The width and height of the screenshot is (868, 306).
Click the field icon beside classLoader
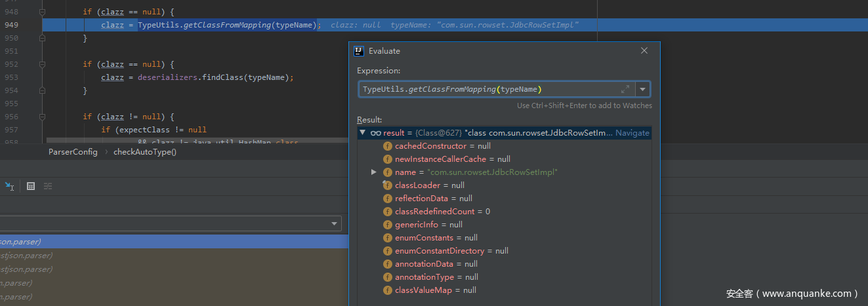pyautogui.click(x=387, y=185)
